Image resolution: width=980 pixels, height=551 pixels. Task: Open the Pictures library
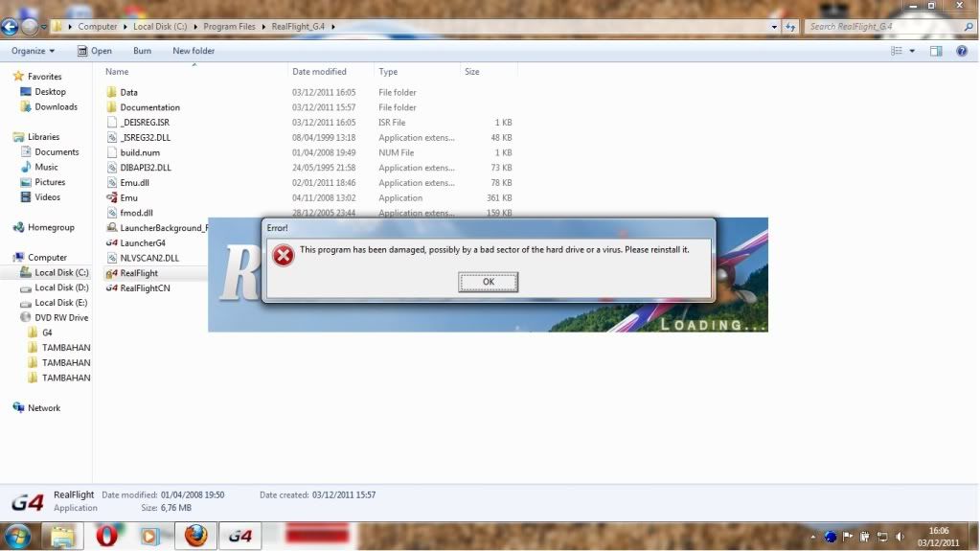coord(50,182)
